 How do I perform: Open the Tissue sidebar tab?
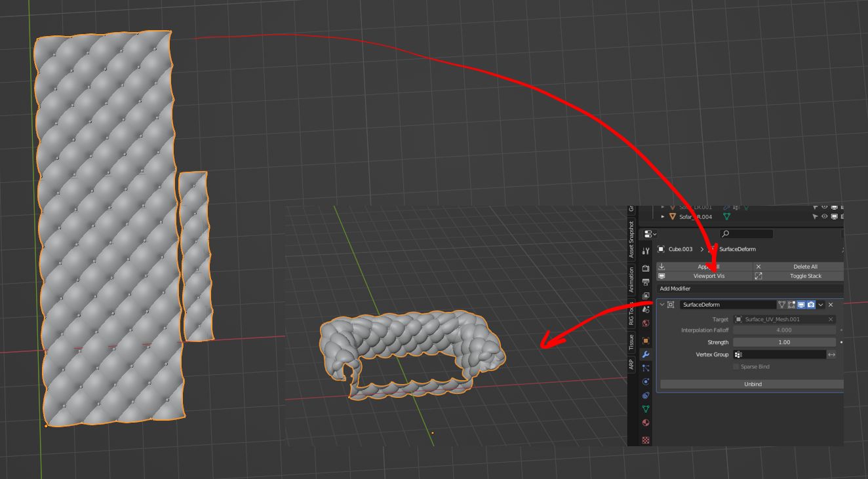point(632,341)
